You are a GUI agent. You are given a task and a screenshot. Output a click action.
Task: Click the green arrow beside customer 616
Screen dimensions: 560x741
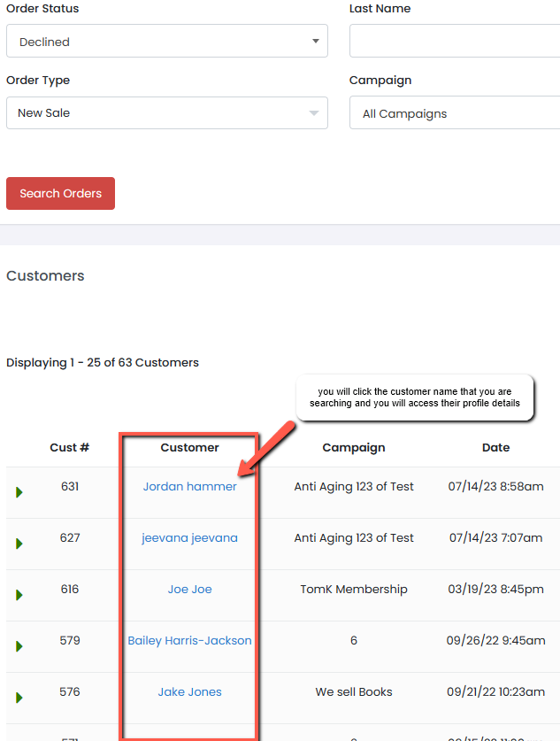coord(19,595)
